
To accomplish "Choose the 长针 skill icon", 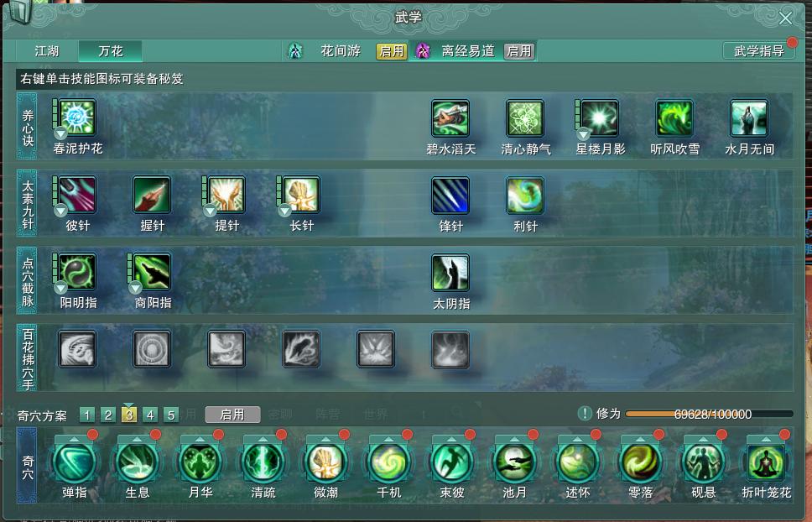I will (301, 195).
